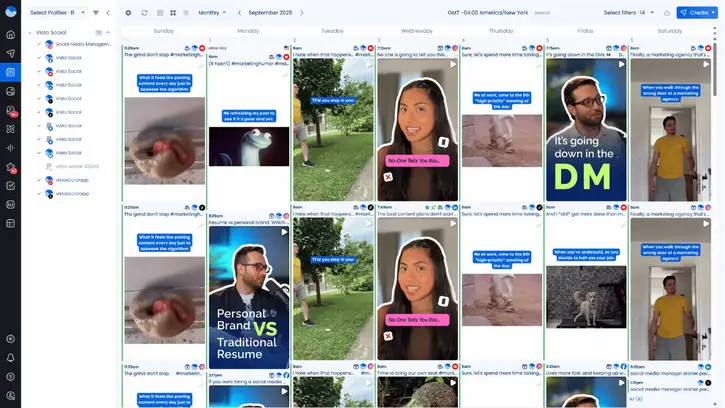The height and width of the screenshot is (408, 725).
Task: Switch to the four-square grid view icon
Action: click(x=173, y=13)
